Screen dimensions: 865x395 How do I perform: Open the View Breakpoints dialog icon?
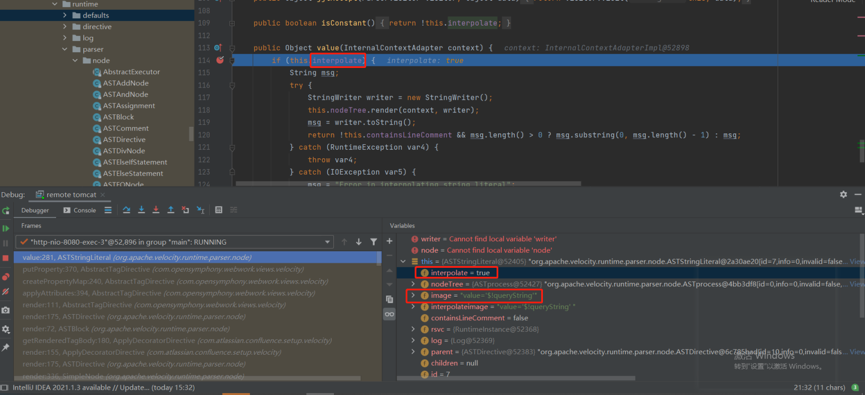pos(6,276)
